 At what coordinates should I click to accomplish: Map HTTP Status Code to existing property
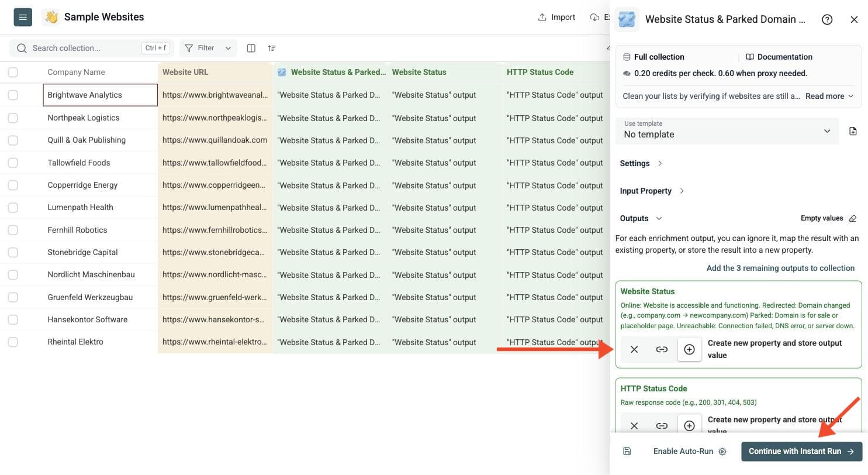tap(662, 425)
